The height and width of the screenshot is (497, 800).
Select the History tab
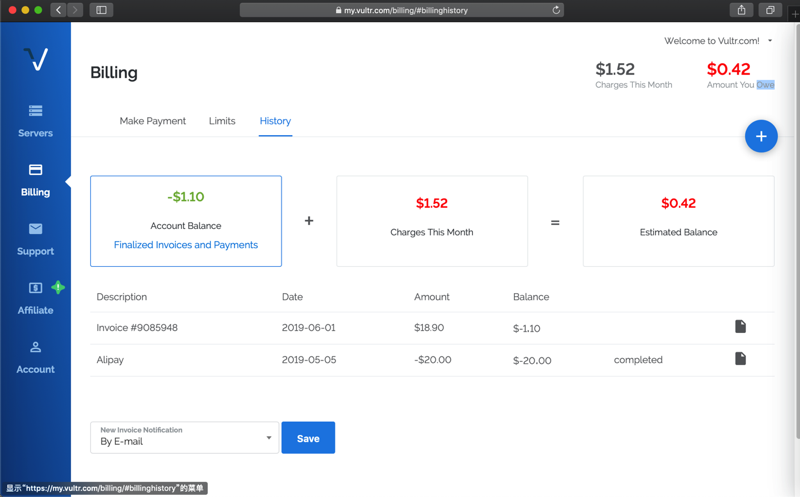click(x=275, y=121)
